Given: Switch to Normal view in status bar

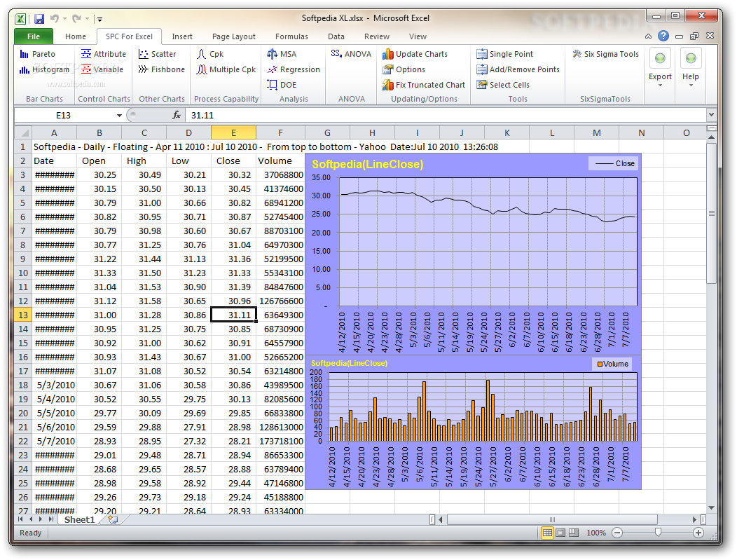Looking at the screenshot, I should pyautogui.click(x=547, y=533).
